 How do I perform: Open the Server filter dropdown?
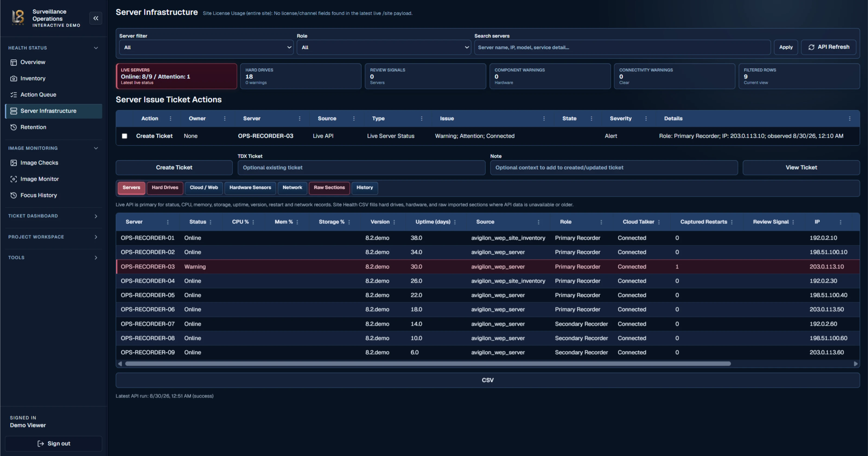tap(206, 47)
